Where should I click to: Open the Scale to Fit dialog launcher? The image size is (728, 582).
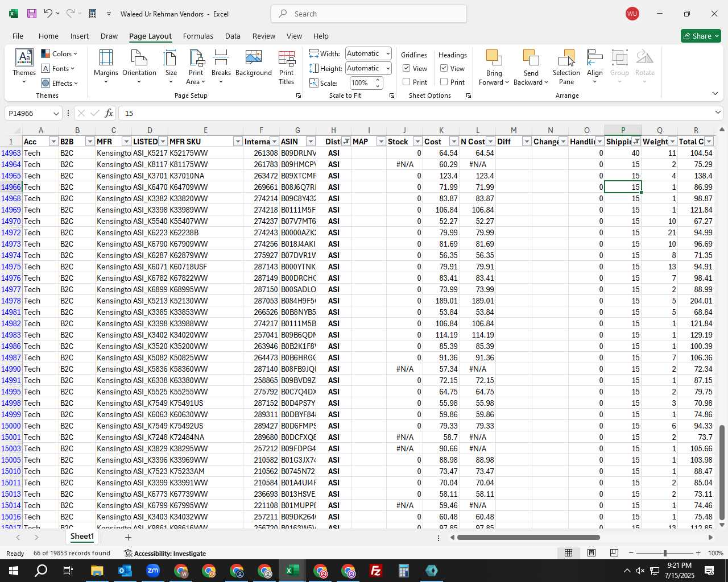pos(392,96)
